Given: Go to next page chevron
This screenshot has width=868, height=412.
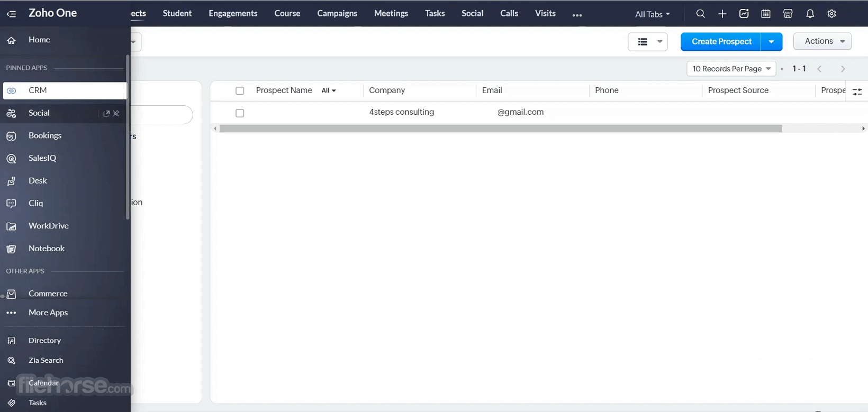Looking at the screenshot, I should 843,69.
